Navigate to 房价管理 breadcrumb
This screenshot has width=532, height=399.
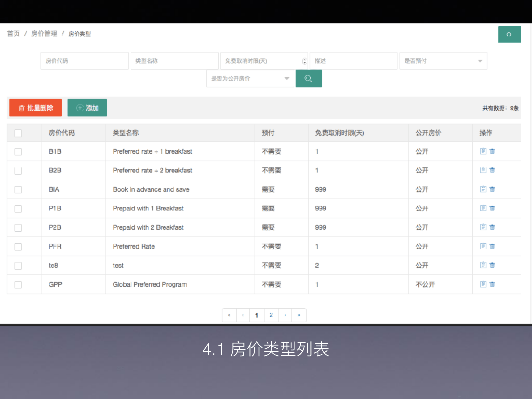pos(44,34)
